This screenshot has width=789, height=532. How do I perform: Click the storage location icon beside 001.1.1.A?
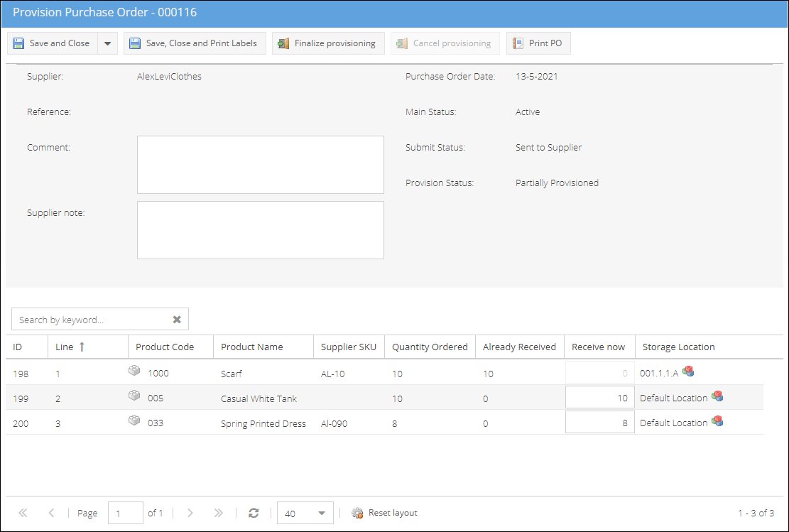point(688,371)
